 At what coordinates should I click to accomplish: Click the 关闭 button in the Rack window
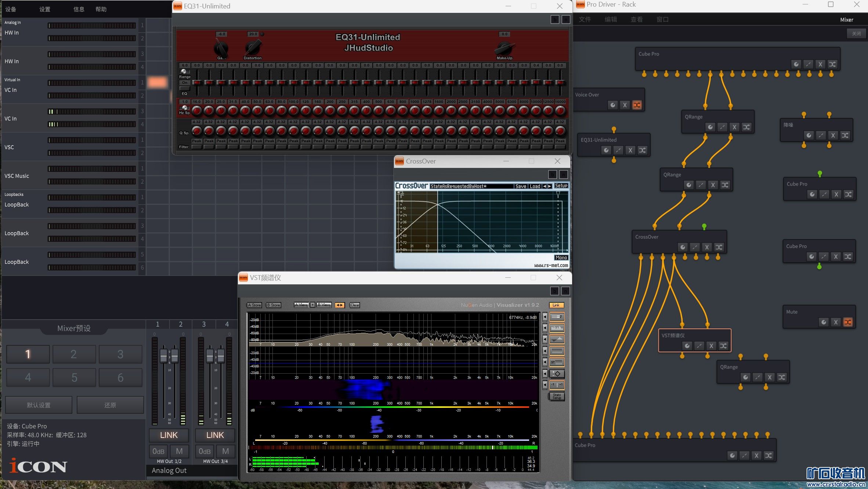(856, 33)
